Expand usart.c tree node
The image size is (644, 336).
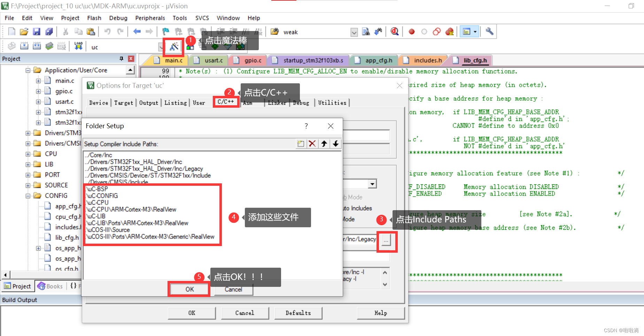point(38,102)
